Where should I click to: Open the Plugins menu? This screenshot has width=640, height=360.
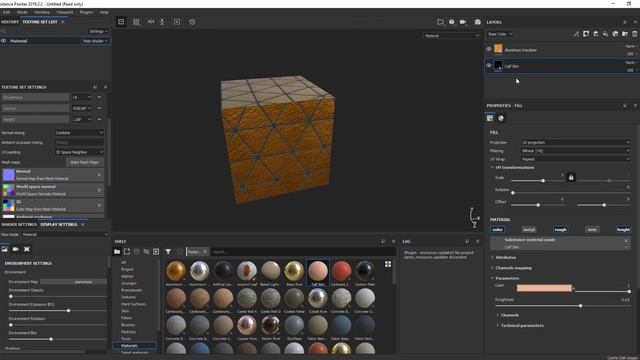click(x=86, y=12)
